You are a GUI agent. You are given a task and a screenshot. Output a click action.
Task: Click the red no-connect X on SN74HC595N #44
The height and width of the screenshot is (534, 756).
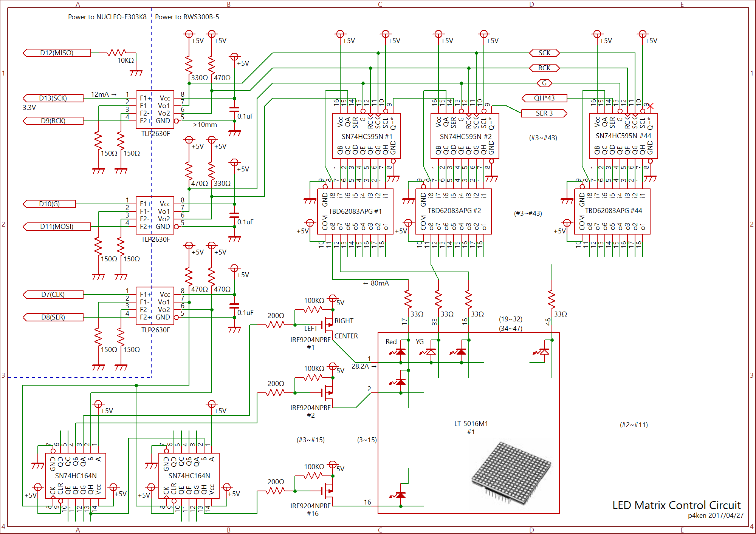[x=650, y=106]
